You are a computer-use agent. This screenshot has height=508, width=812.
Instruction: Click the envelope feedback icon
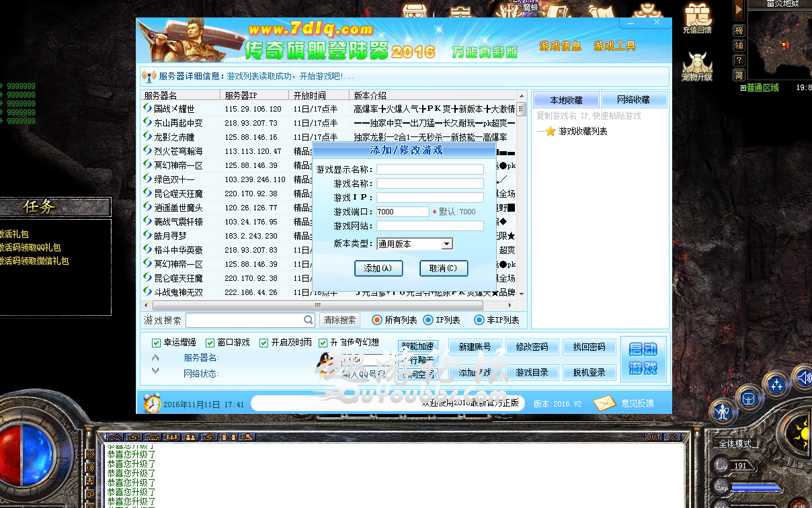[604, 403]
